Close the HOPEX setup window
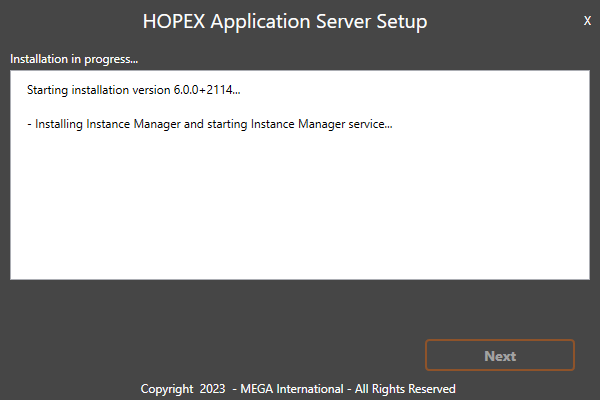Screen dimensions: 600x400 pyautogui.click(x=587, y=21)
